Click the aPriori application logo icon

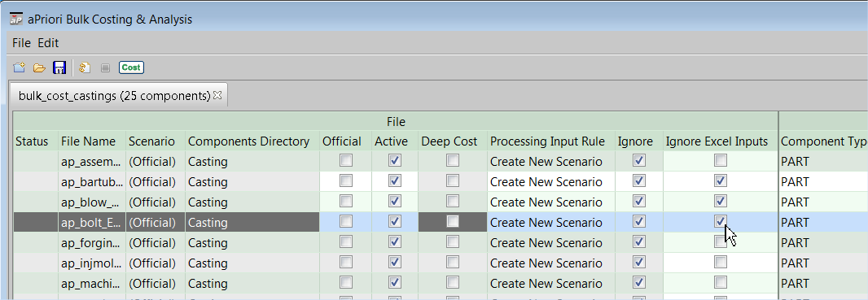click(16, 20)
